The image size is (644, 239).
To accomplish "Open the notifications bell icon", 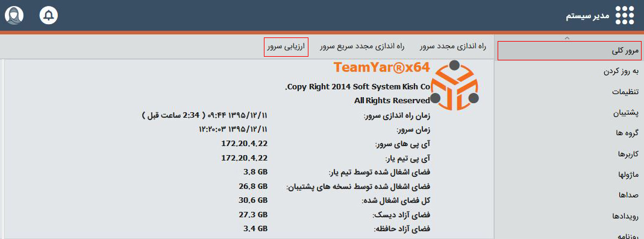I will (x=48, y=15).
